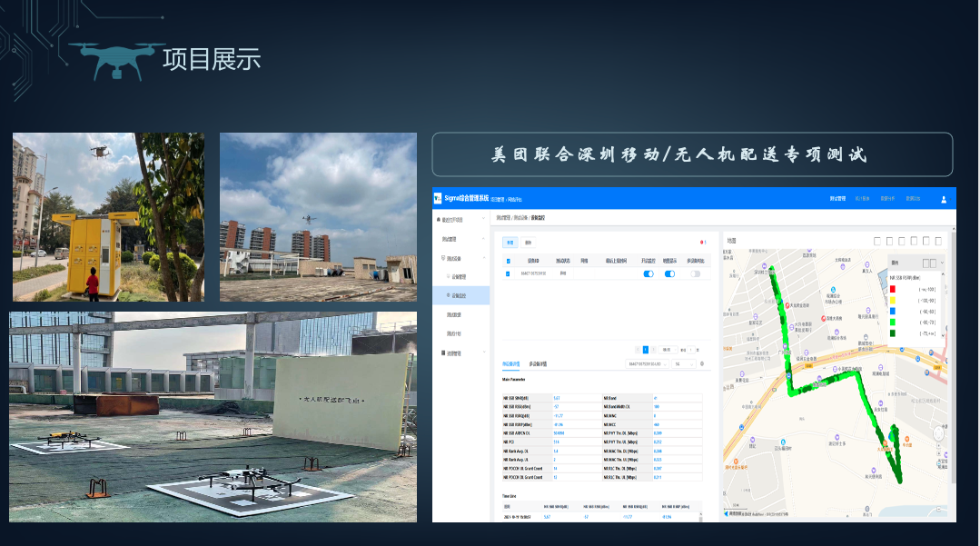Click the 最后上报时间 column header

tap(616, 261)
